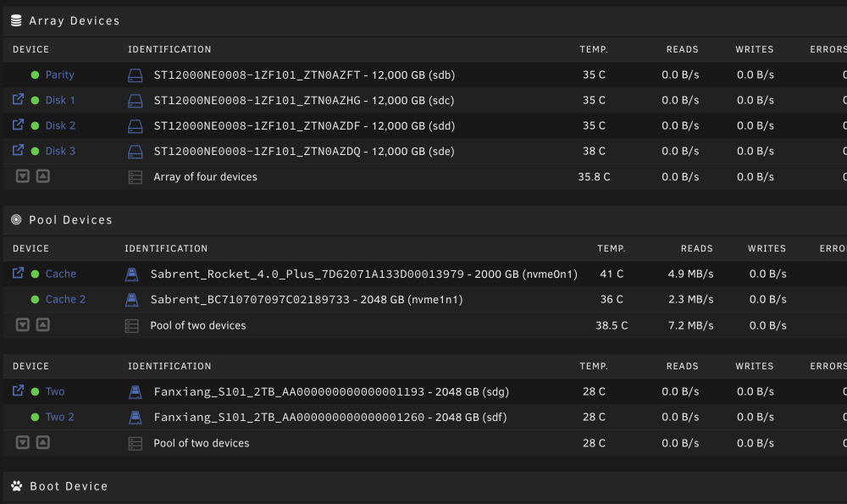Click the Fanxiang 1193 identification text
This screenshot has height=504, width=847.
pyautogui.click(x=331, y=391)
